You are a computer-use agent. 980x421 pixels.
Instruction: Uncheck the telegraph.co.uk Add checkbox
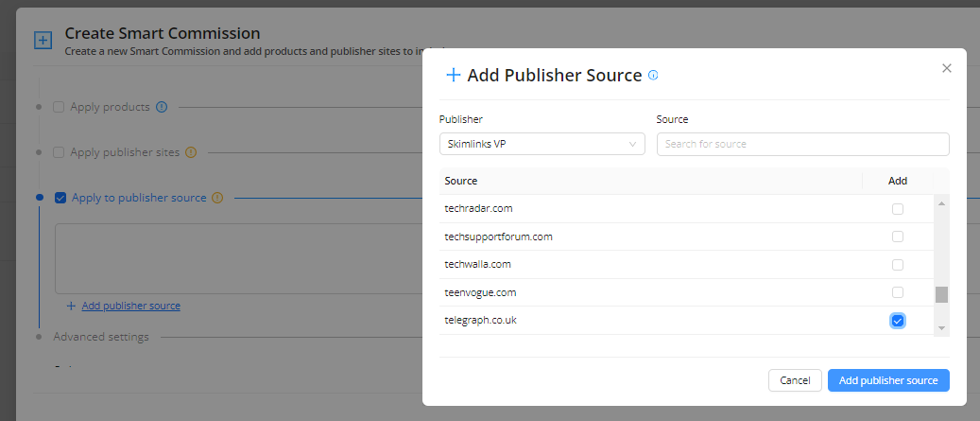pos(898,321)
